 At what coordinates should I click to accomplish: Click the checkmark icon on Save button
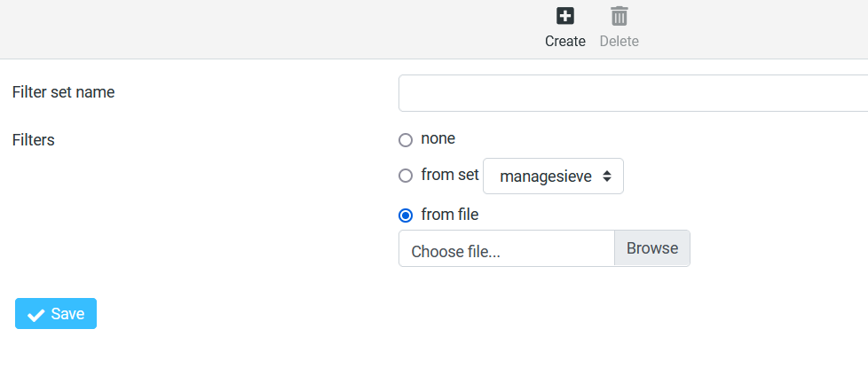36,315
